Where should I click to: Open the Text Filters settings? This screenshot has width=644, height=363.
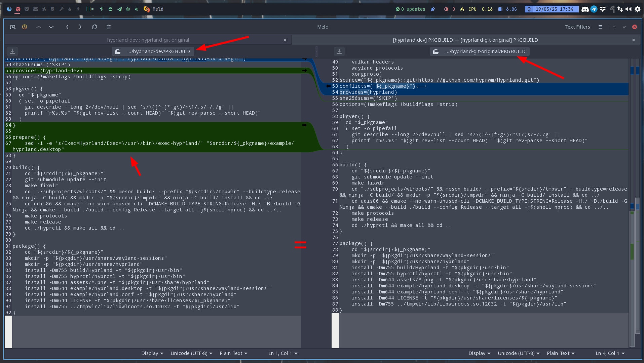[x=577, y=27]
